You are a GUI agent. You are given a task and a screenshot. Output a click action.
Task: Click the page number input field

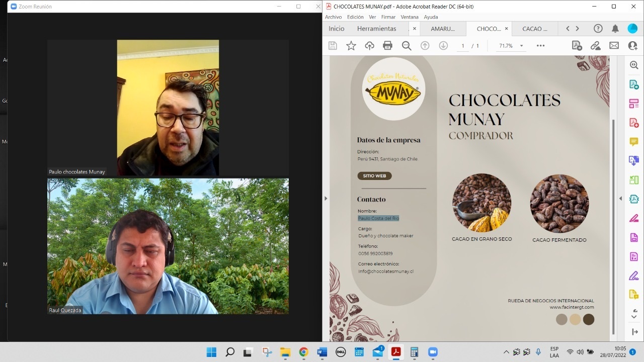pos(462,46)
